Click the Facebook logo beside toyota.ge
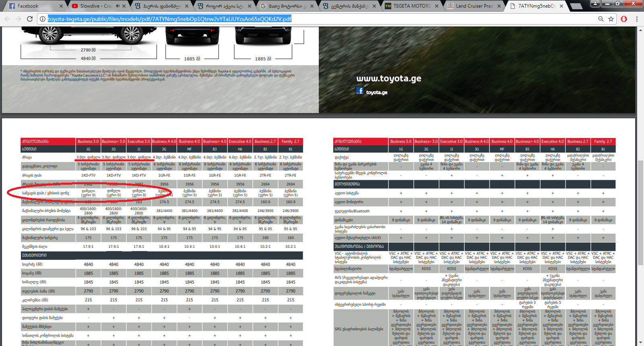Viewport: 644px width, 346px height. (360, 91)
